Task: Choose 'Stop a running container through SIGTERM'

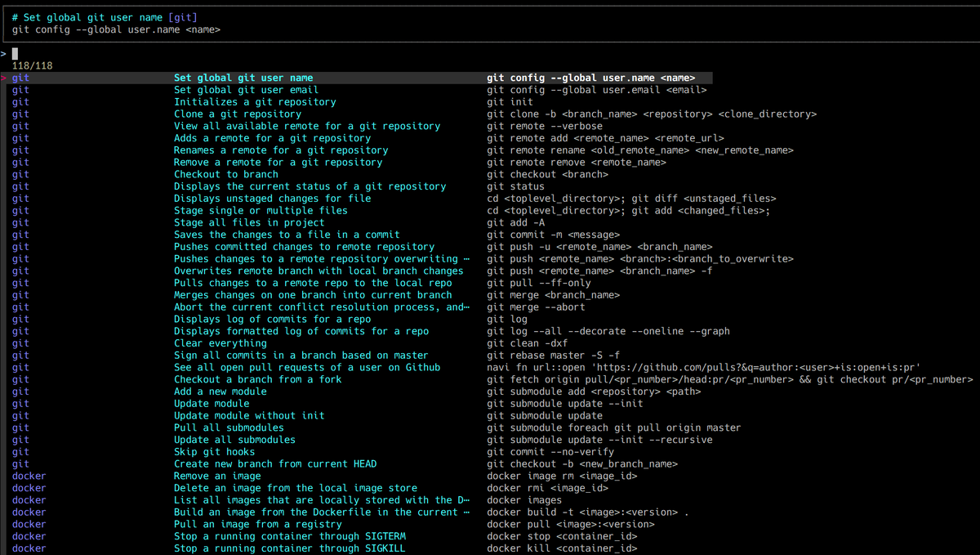Action: point(290,536)
